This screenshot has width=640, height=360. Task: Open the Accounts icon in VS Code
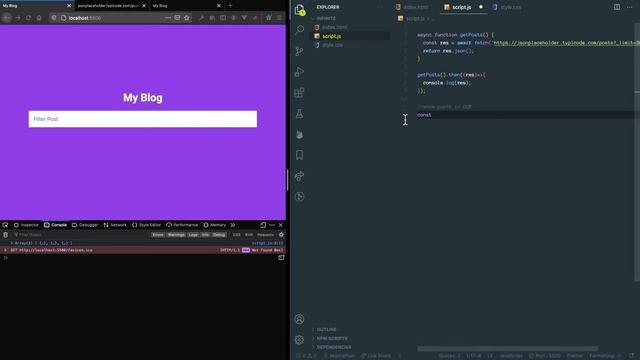tap(299, 319)
